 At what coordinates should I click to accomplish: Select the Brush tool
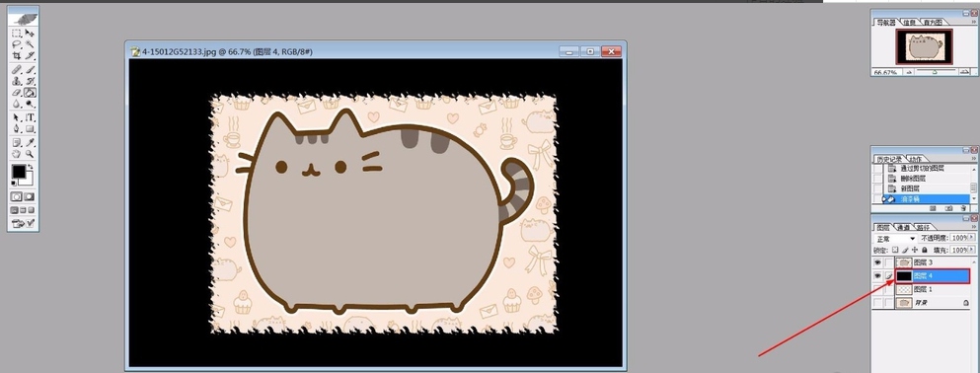(29, 69)
